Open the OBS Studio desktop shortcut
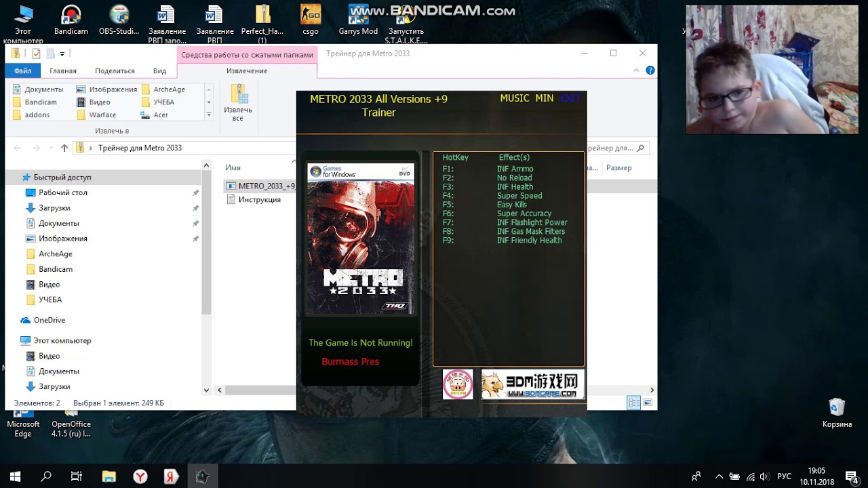868x488 pixels. [x=119, y=20]
